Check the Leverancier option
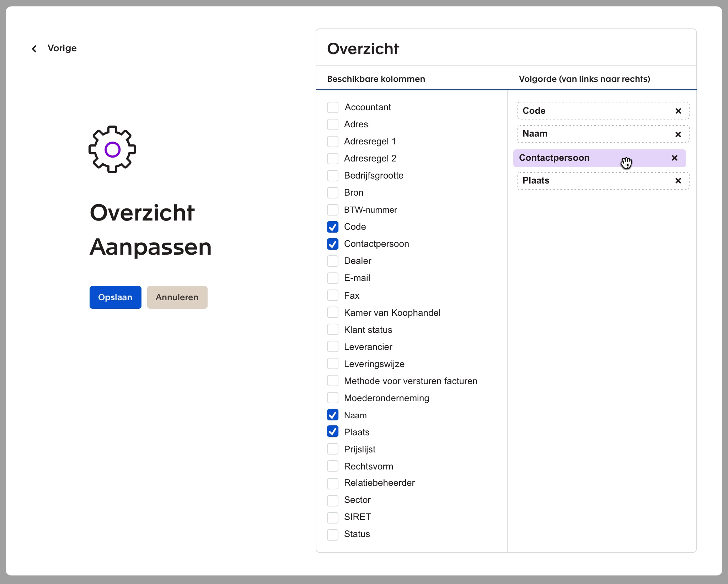 (333, 346)
